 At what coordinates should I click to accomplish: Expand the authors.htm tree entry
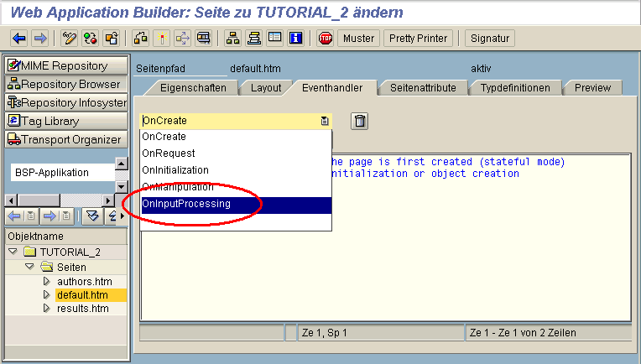point(47,281)
